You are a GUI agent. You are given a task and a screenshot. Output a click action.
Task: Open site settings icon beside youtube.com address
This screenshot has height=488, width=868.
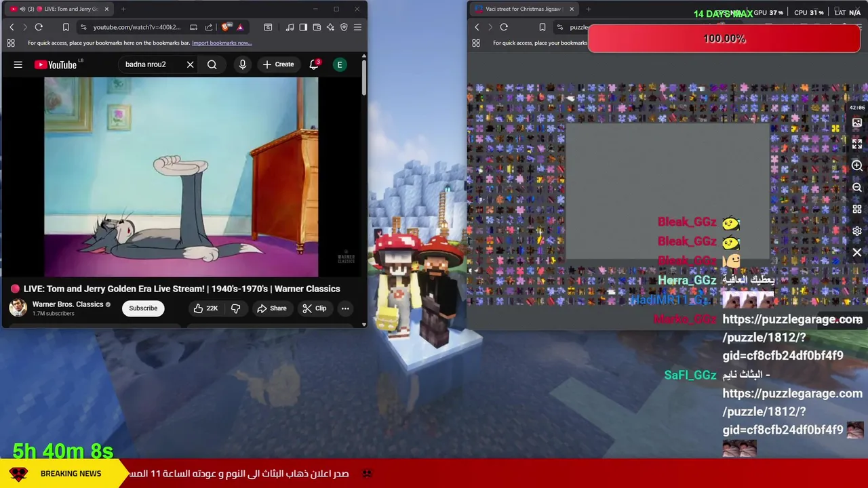(83, 27)
